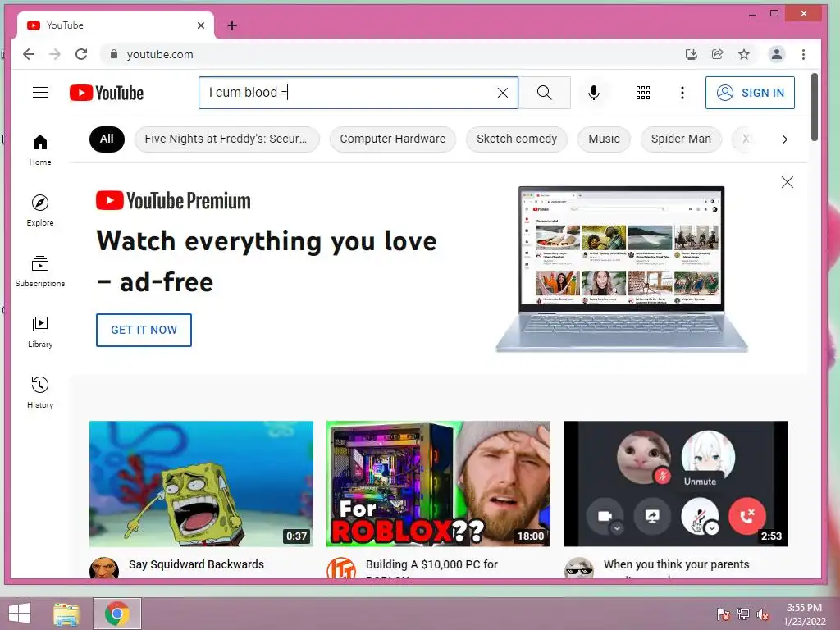Go forward in the browser
The width and height of the screenshot is (840, 630).
tap(55, 54)
